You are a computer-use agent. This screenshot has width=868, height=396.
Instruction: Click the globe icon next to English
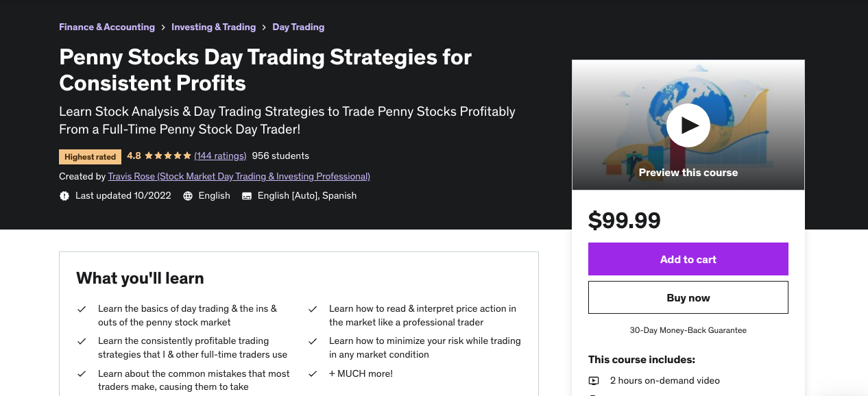click(x=187, y=195)
